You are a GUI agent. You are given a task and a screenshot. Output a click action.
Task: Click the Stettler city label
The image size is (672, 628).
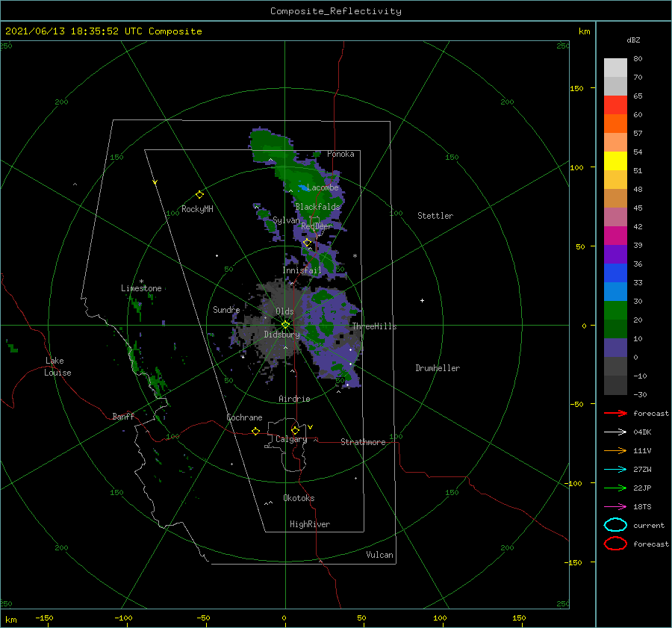pos(435,216)
